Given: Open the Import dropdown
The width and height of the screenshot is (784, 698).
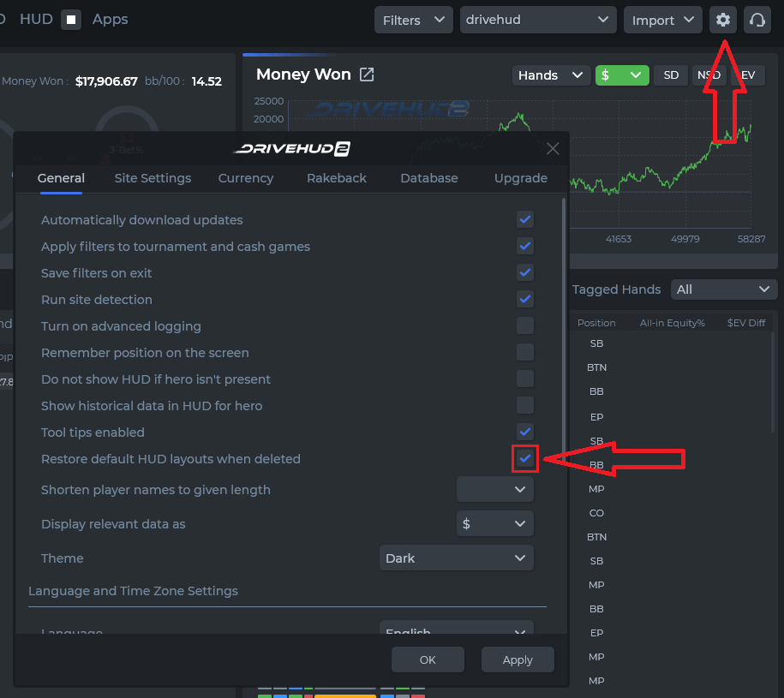Looking at the screenshot, I should click(663, 20).
